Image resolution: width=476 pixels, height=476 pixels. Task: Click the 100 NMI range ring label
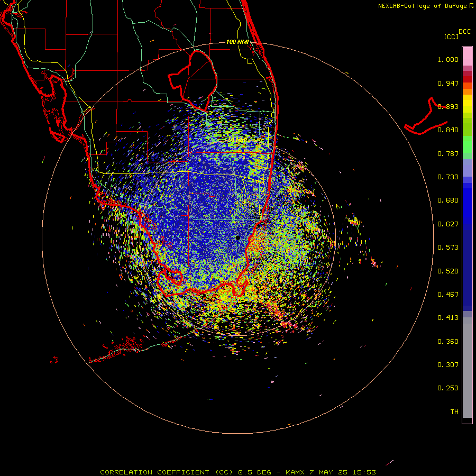[237, 42]
